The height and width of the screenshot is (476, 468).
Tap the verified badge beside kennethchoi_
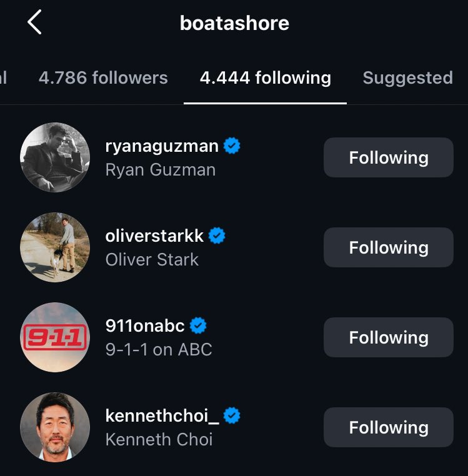tap(232, 415)
